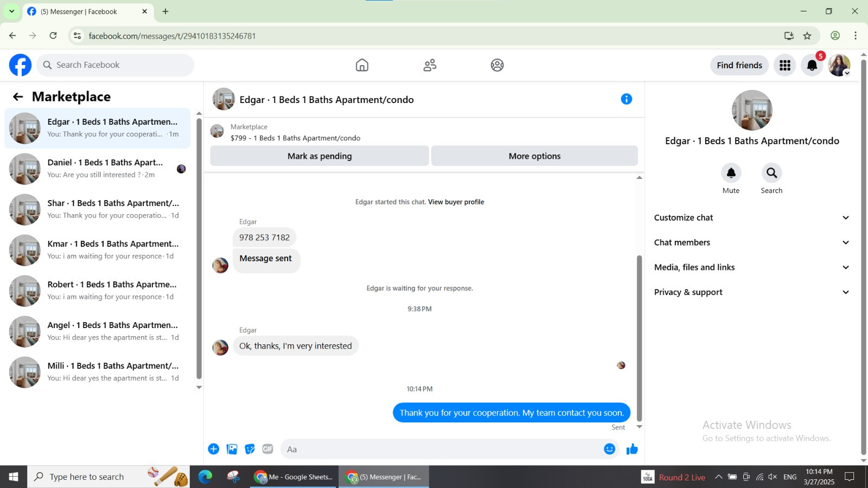Open the Edgar apartment chat
This screenshot has height=488, width=868.
98,128
